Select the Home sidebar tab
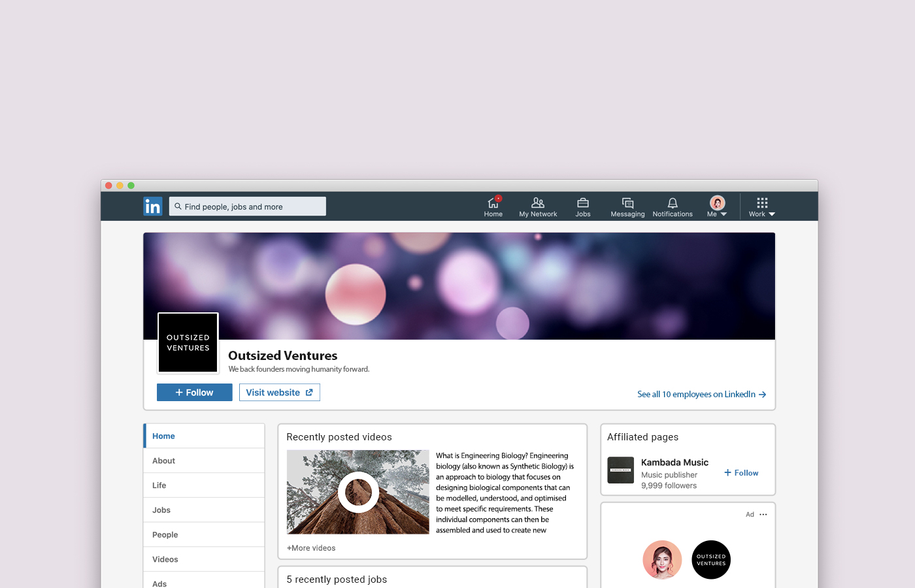This screenshot has height=588, width=915. coord(204,436)
